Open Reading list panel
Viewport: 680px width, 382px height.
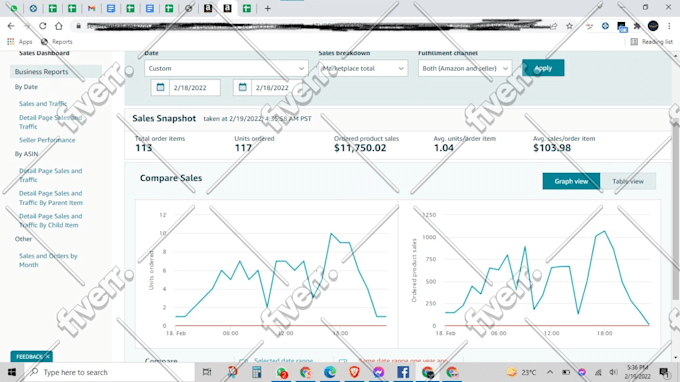click(651, 42)
